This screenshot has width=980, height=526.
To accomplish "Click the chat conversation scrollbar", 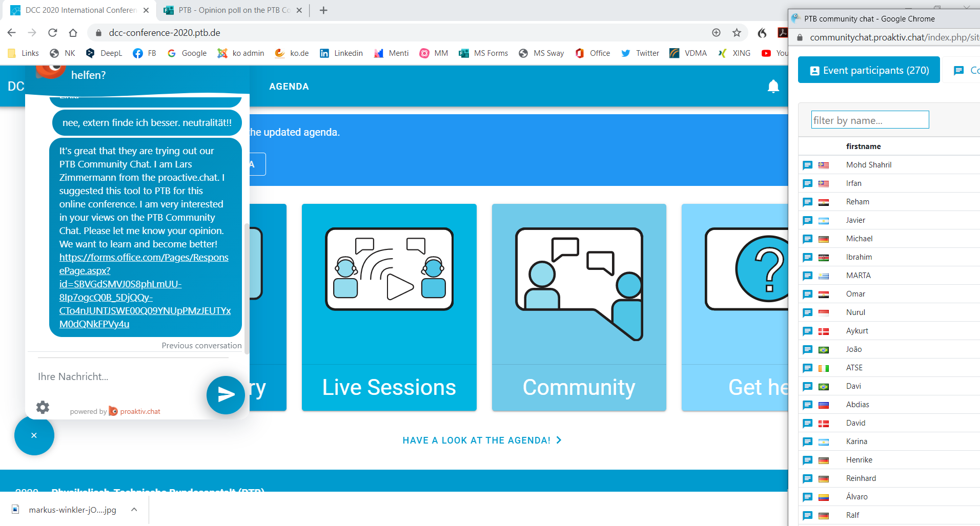I will (x=247, y=289).
